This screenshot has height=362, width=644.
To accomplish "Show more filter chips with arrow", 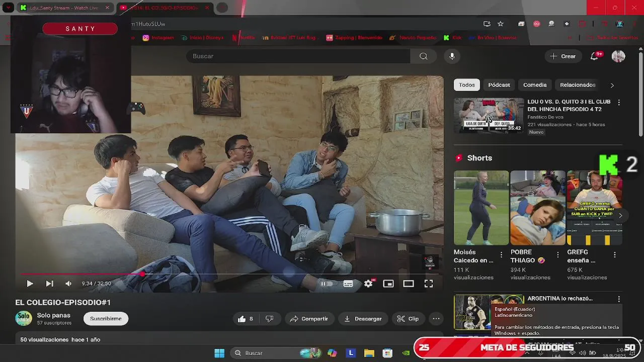I will coord(612,85).
